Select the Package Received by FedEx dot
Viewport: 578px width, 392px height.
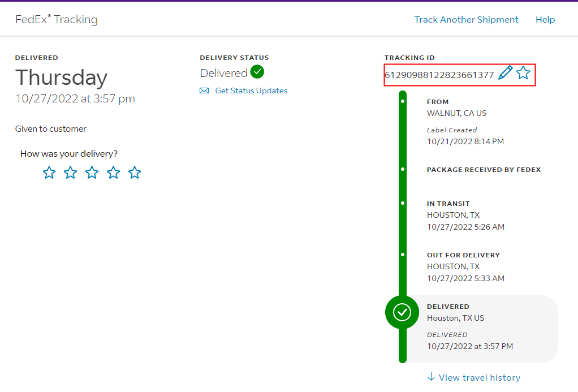point(402,169)
